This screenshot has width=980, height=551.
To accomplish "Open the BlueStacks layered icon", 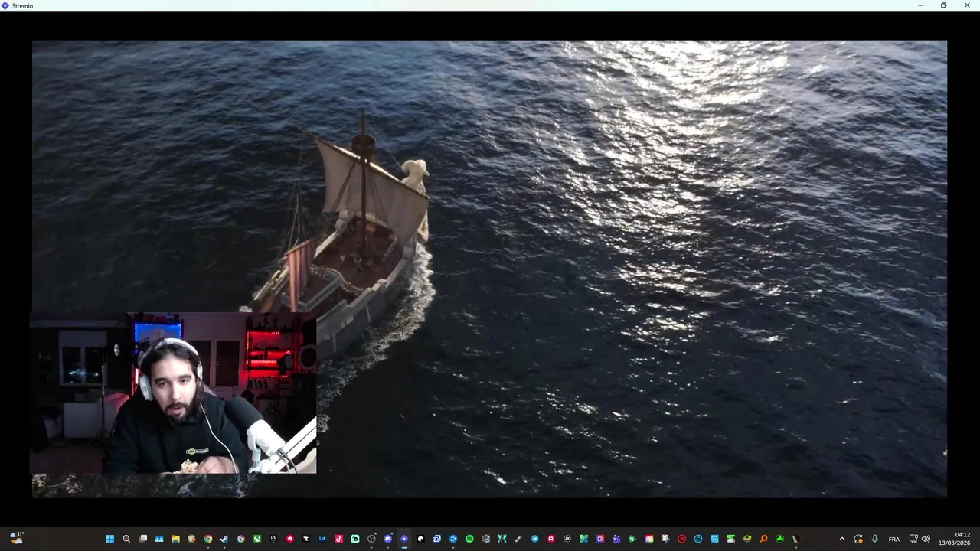I will [748, 539].
